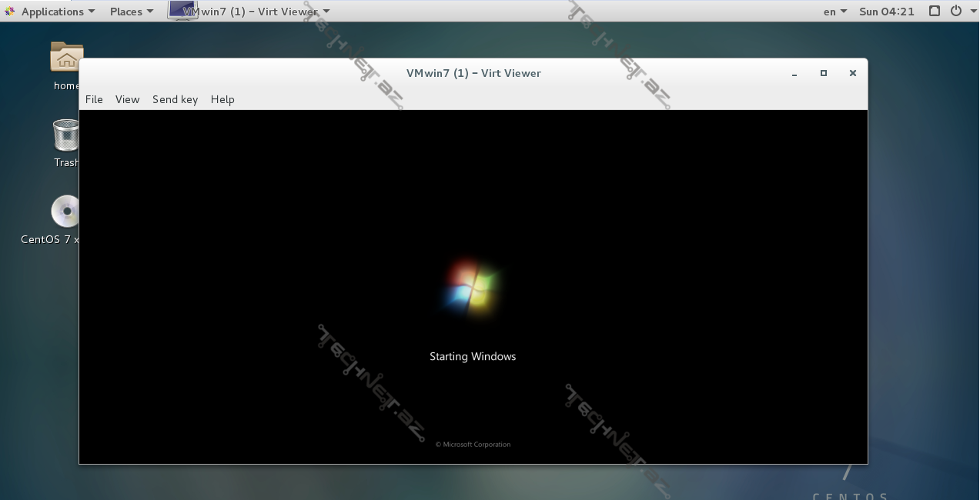Maximize the Virt Viewer window
Screen dimensions: 980x500
click(824, 73)
